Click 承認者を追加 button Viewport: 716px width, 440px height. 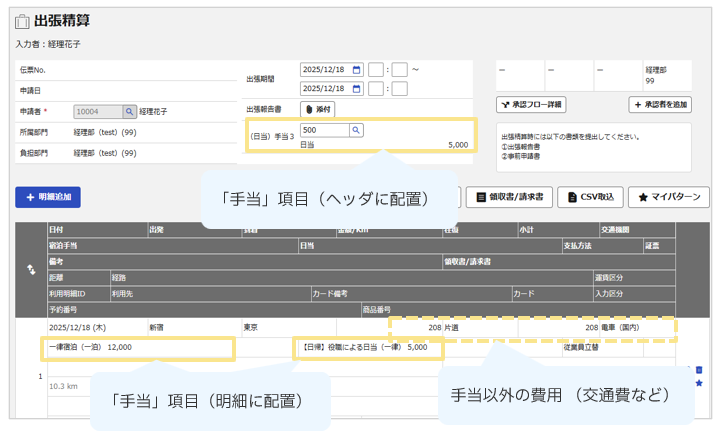pos(660,105)
